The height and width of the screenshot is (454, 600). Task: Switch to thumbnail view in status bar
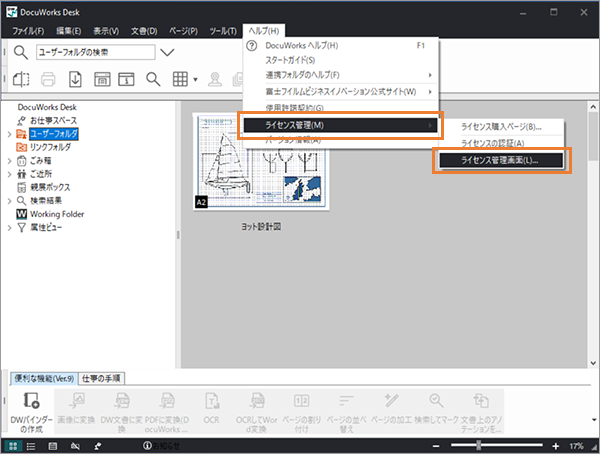13,446
